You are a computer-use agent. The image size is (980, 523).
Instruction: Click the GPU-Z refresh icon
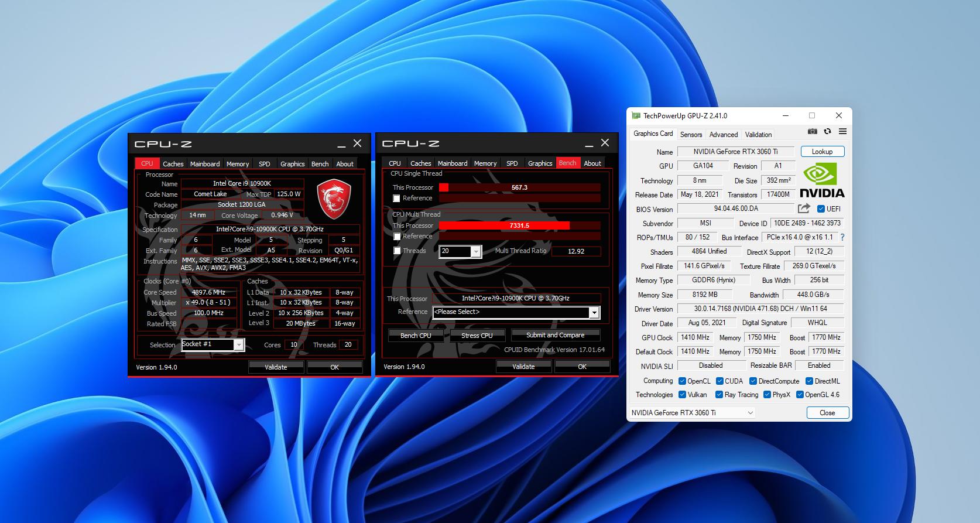(x=827, y=132)
